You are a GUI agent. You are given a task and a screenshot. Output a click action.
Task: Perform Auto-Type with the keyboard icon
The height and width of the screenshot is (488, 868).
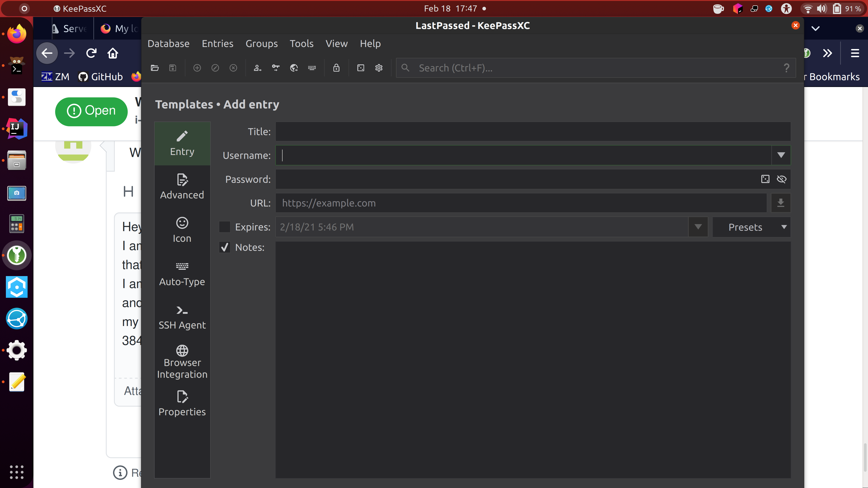point(312,68)
